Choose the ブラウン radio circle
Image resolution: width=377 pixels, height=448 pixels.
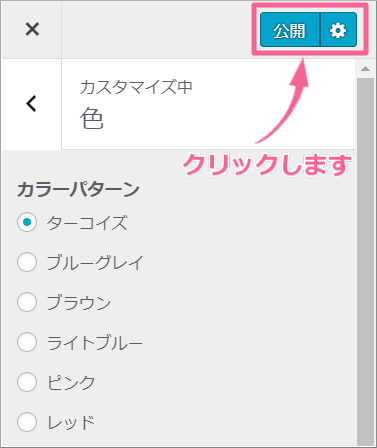pyautogui.click(x=27, y=302)
